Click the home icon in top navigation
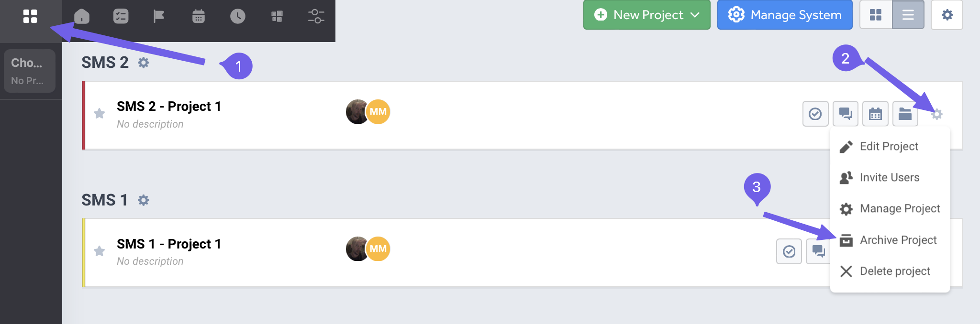This screenshot has width=980, height=324. click(82, 16)
